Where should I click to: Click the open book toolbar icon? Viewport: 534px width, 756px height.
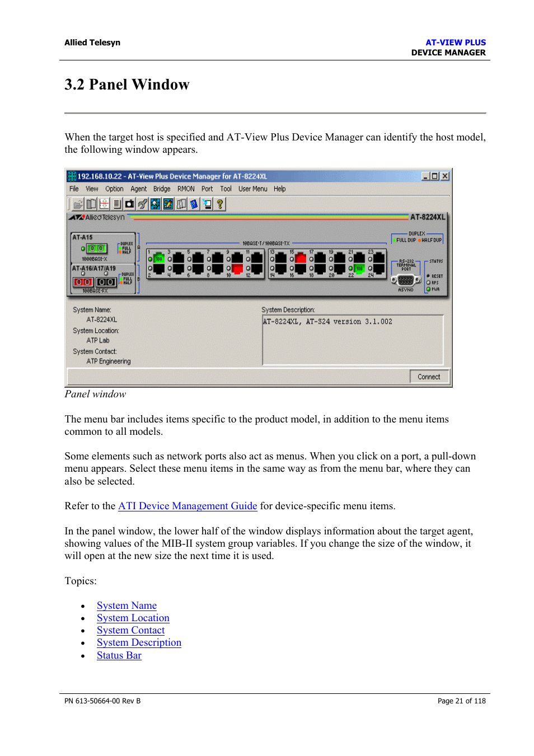[x=91, y=204]
